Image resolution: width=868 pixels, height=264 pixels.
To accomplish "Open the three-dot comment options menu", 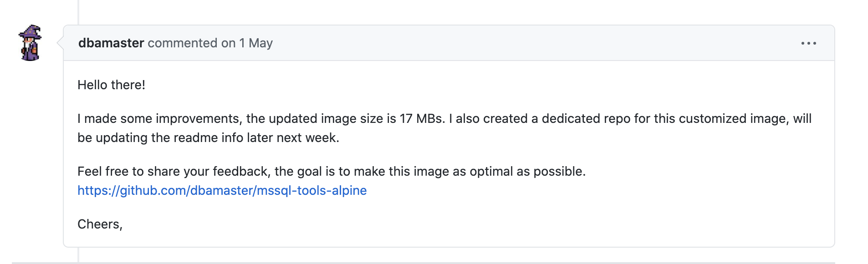I will (x=808, y=43).
